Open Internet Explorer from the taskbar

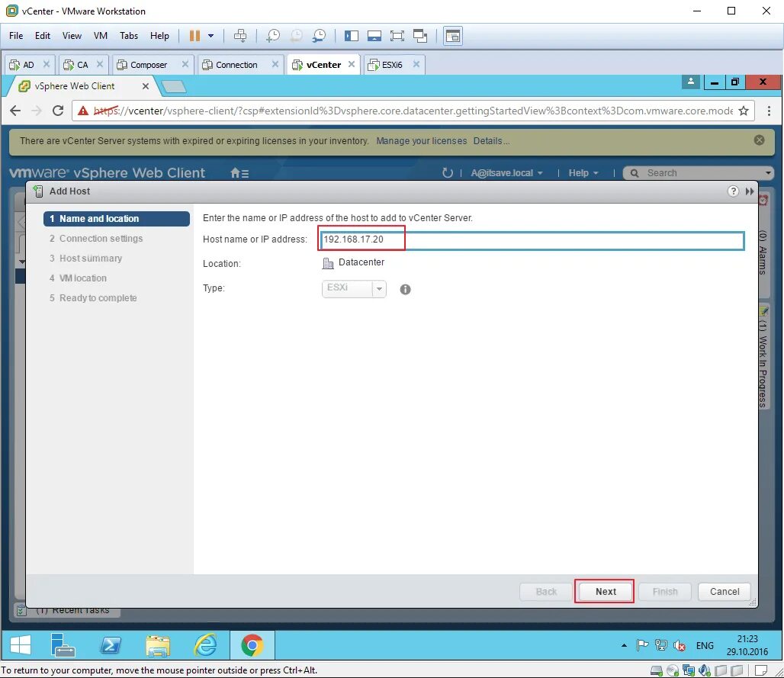point(205,645)
